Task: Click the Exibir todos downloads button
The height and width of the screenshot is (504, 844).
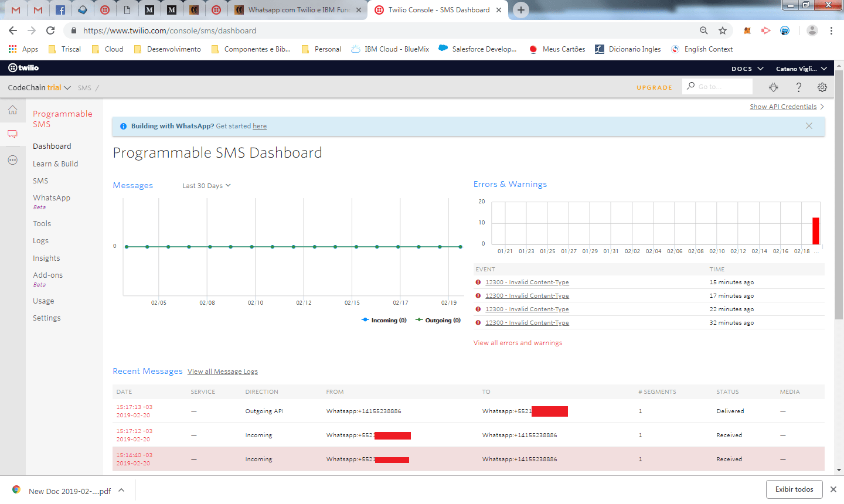Action: [794, 489]
